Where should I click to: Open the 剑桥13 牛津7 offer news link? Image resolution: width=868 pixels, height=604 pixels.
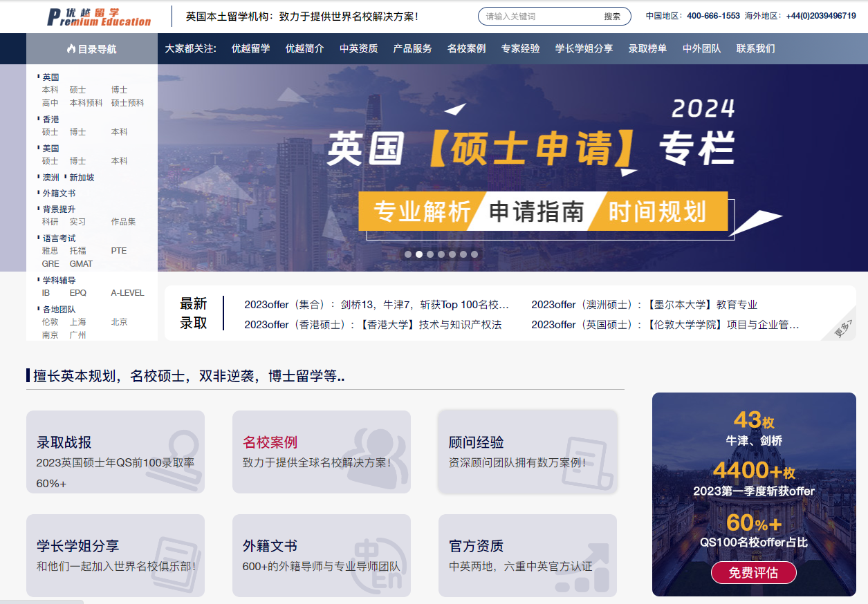pos(376,305)
